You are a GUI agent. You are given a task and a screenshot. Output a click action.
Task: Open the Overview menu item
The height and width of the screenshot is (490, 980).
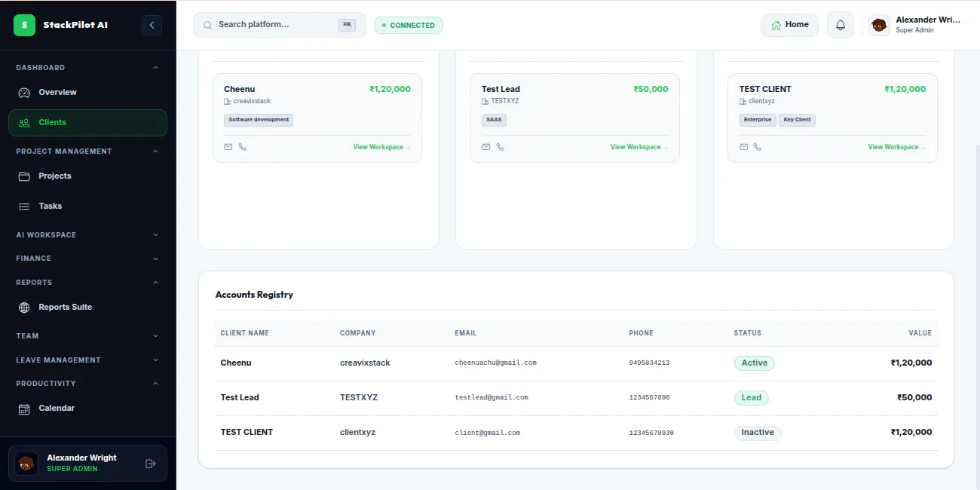tap(87, 93)
